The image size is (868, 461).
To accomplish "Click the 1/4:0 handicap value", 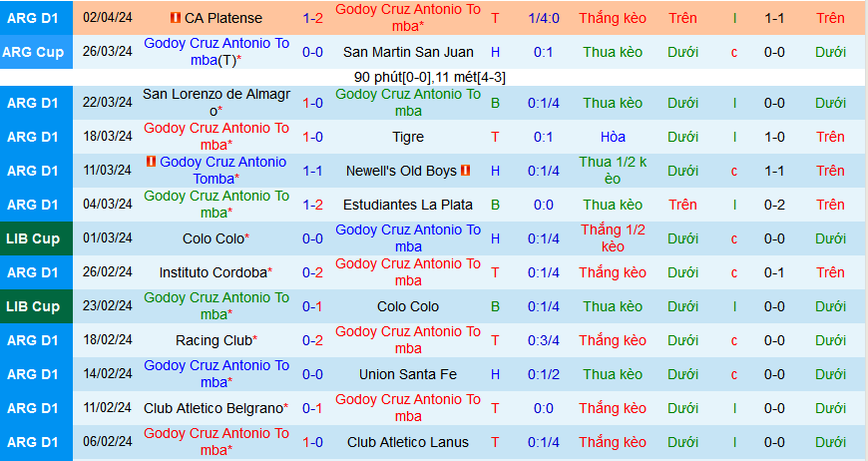I will pos(544,18).
